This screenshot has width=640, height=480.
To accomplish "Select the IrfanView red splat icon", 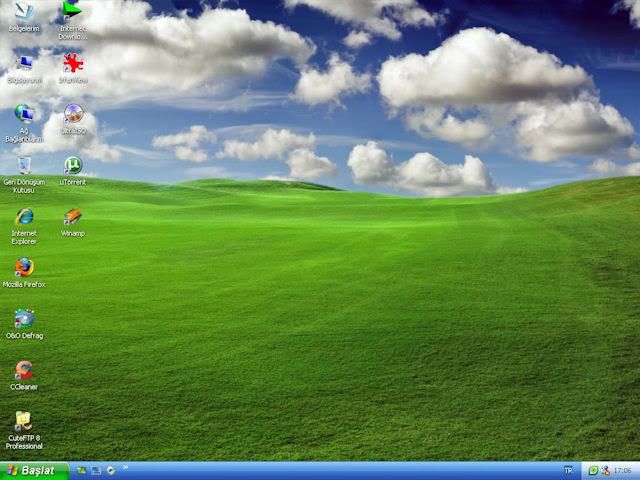I will pos(73,63).
